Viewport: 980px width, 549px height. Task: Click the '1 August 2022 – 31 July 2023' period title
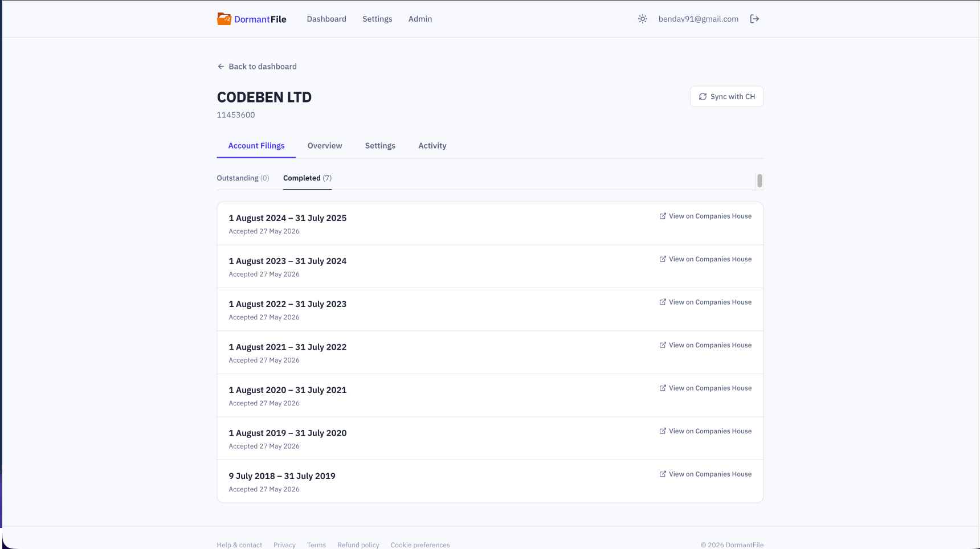click(x=288, y=304)
